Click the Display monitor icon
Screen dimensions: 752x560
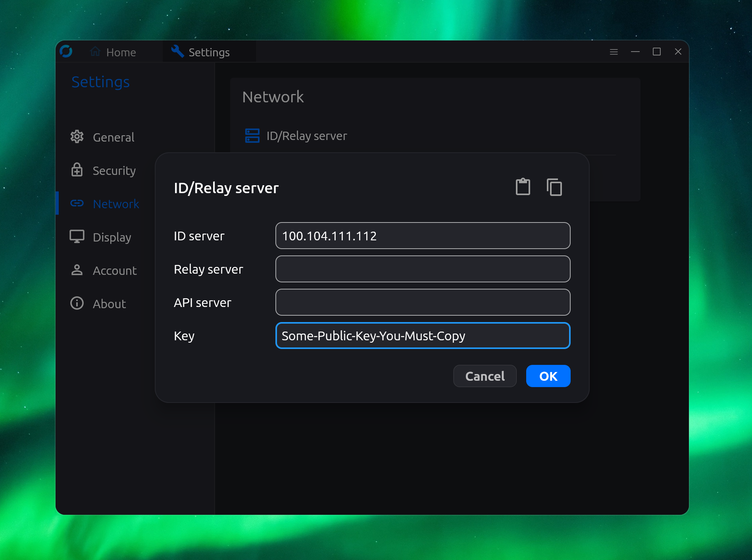77,237
